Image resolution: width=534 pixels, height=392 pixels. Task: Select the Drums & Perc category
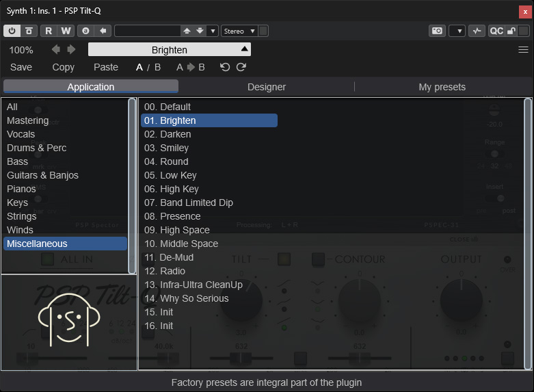[x=65, y=148]
